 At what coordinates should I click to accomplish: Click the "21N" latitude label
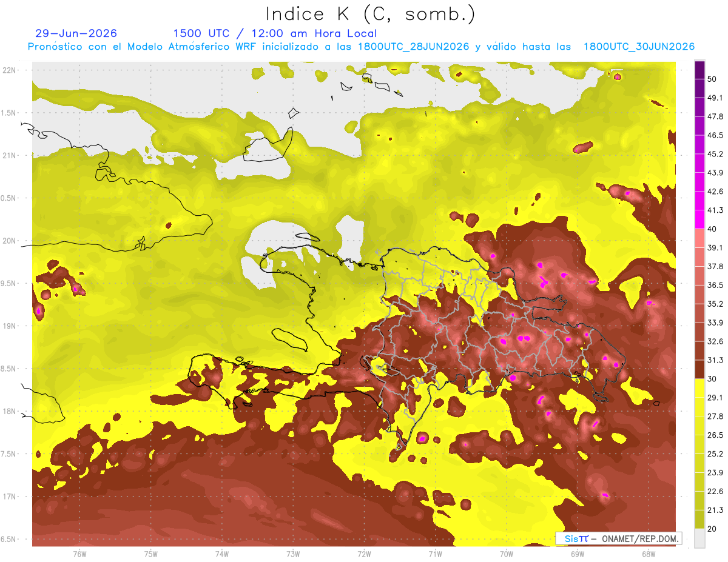pos(10,155)
